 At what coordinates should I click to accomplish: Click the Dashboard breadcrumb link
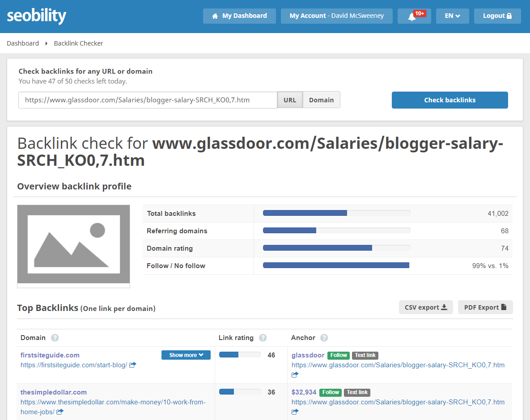tap(23, 43)
